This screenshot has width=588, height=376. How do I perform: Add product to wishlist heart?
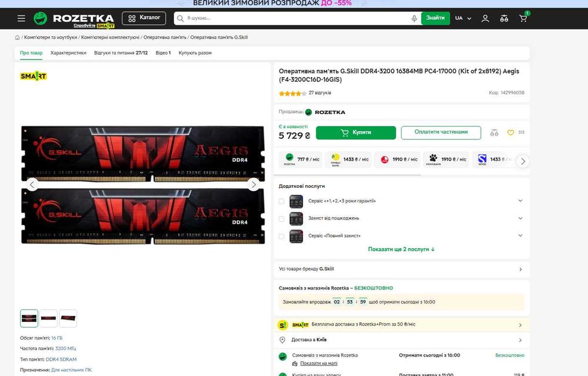point(510,132)
